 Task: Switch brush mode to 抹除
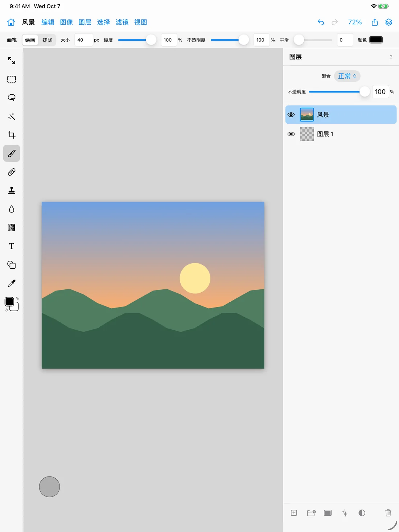coord(48,40)
